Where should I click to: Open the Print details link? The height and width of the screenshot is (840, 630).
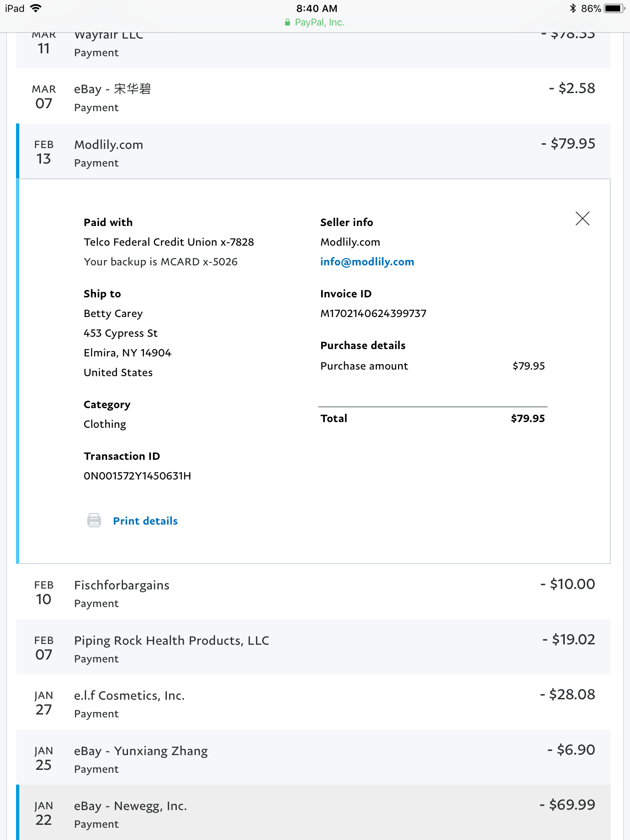pyautogui.click(x=145, y=521)
